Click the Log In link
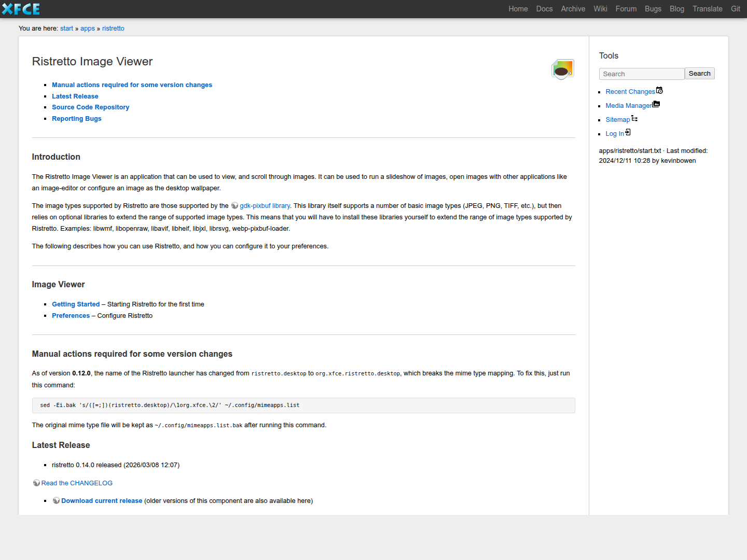Screen dimensions: 747x560 (x=615, y=134)
